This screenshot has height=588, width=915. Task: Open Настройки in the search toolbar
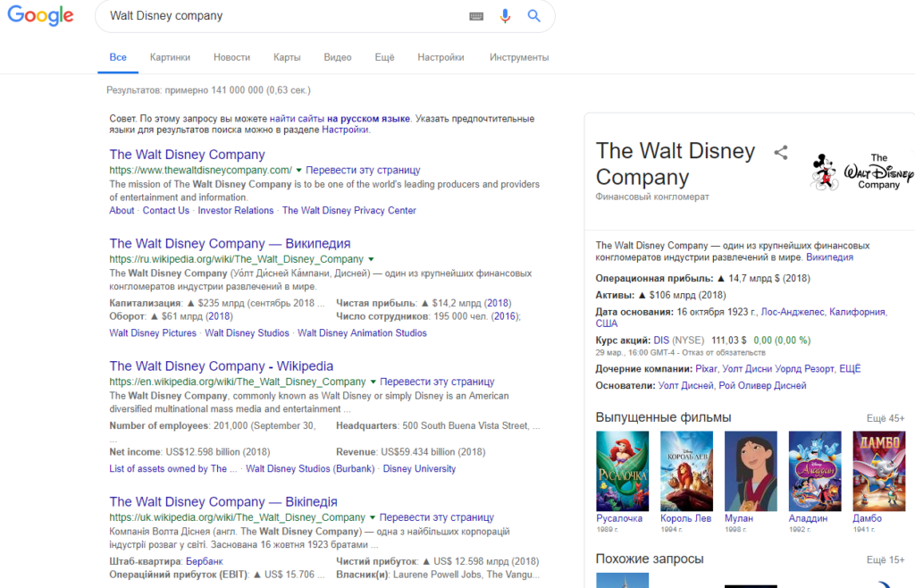(441, 57)
